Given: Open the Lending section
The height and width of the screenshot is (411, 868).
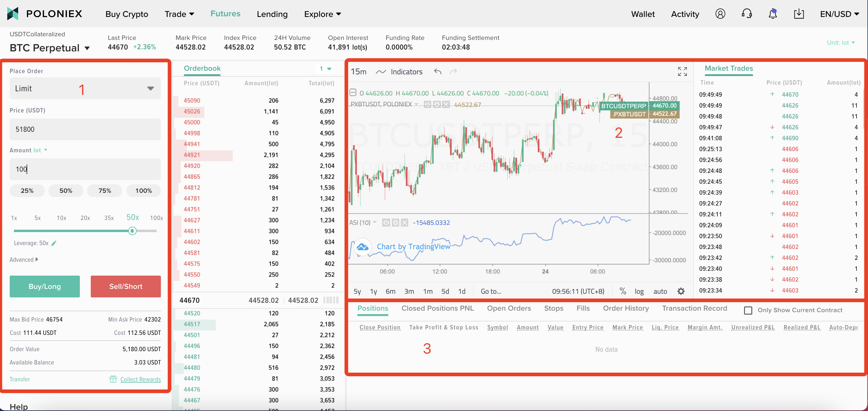Looking at the screenshot, I should [x=272, y=14].
